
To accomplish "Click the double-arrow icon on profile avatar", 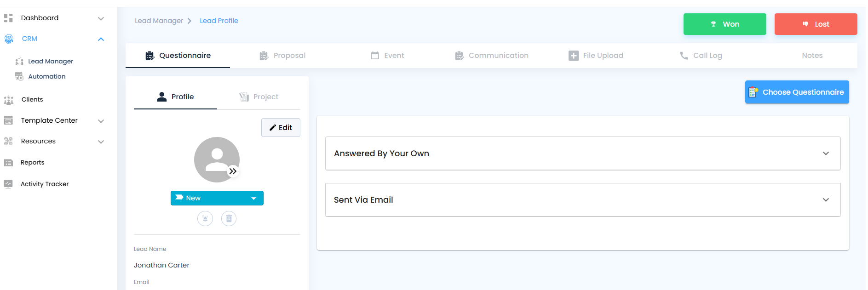I will pyautogui.click(x=233, y=171).
